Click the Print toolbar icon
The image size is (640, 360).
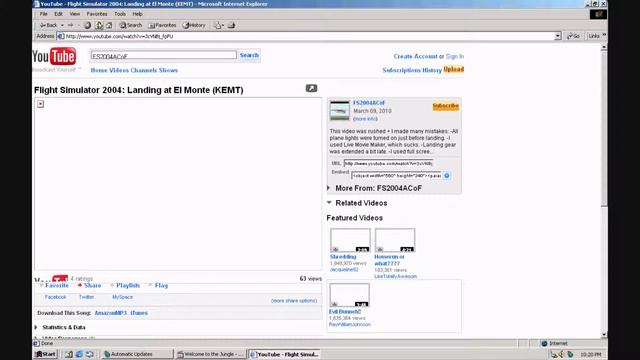[x=231, y=25]
